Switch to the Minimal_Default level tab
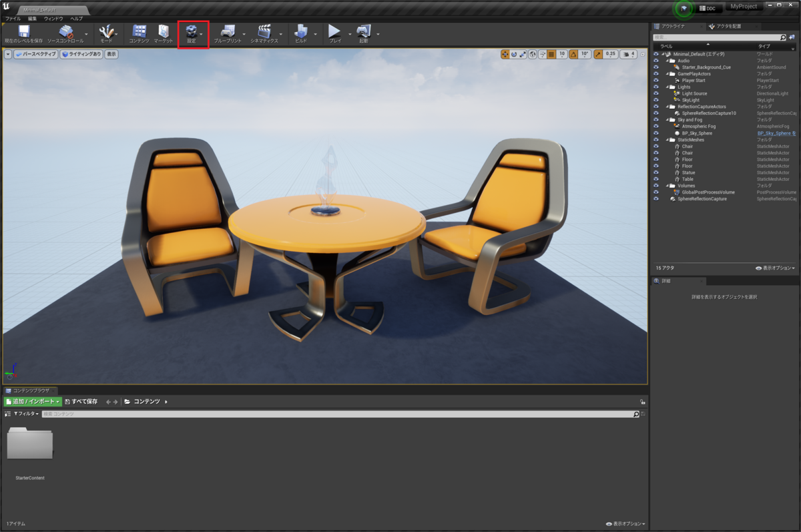 40,11
